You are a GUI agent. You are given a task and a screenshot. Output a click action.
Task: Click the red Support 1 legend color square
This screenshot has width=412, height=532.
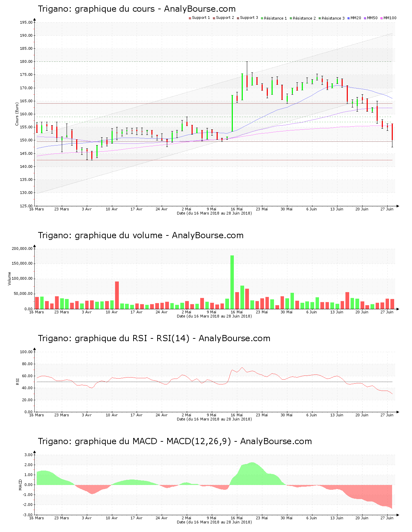pos(190,18)
